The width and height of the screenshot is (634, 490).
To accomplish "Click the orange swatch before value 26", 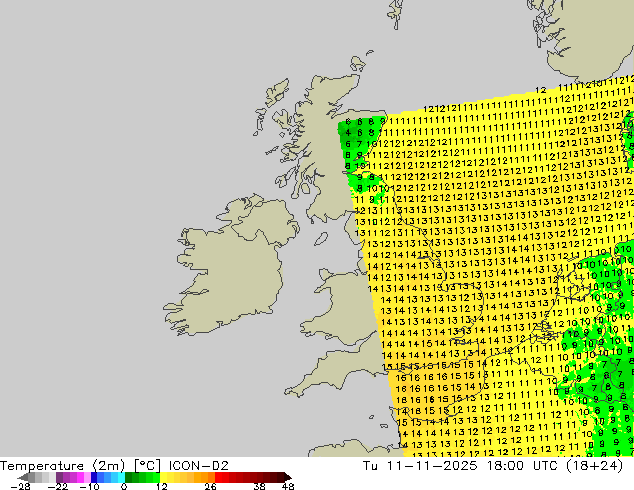I will [x=211, y=477].
